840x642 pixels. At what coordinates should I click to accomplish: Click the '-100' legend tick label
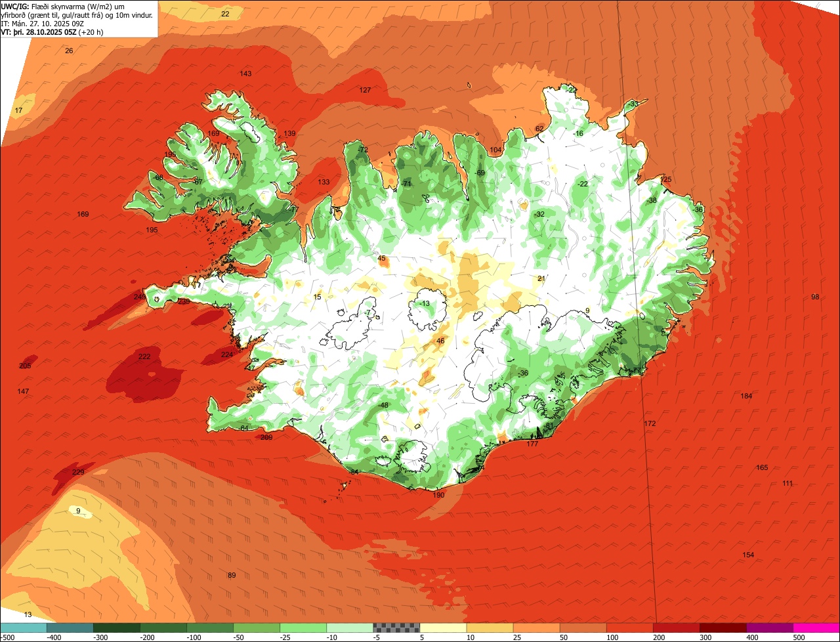click(x=194, y=637)
